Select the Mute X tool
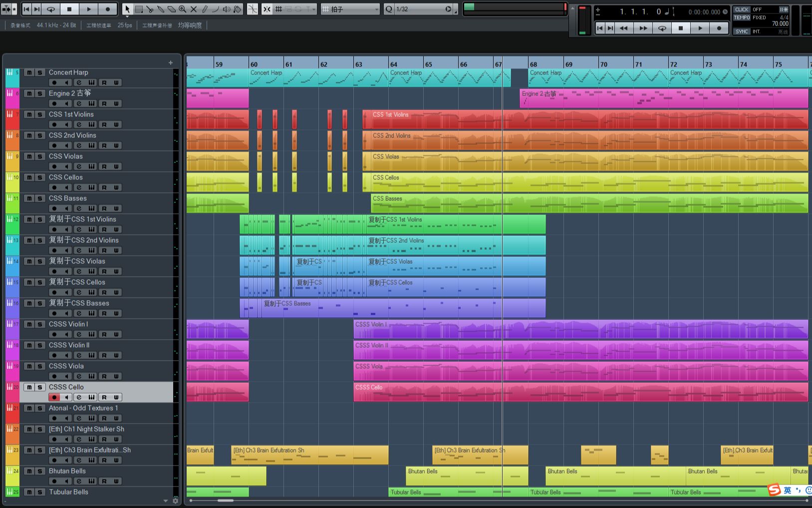The width and height of the screenshot is (812, 508). [194, 9]
